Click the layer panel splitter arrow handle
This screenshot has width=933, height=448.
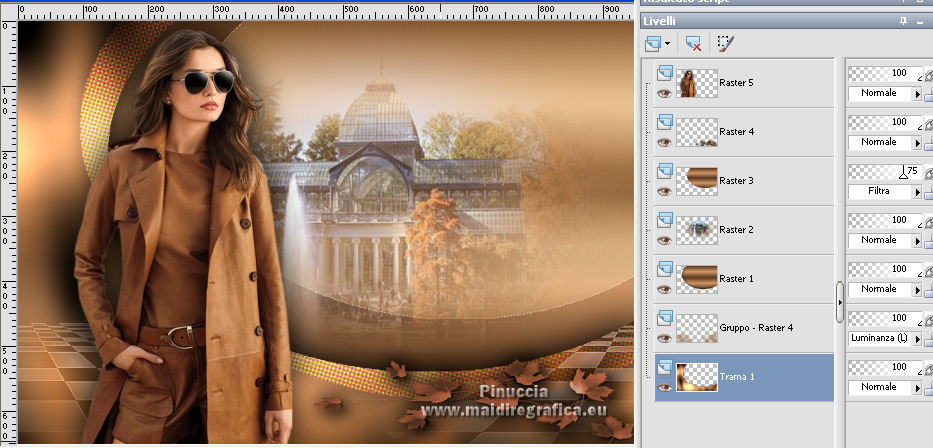[x=840, y=302]
